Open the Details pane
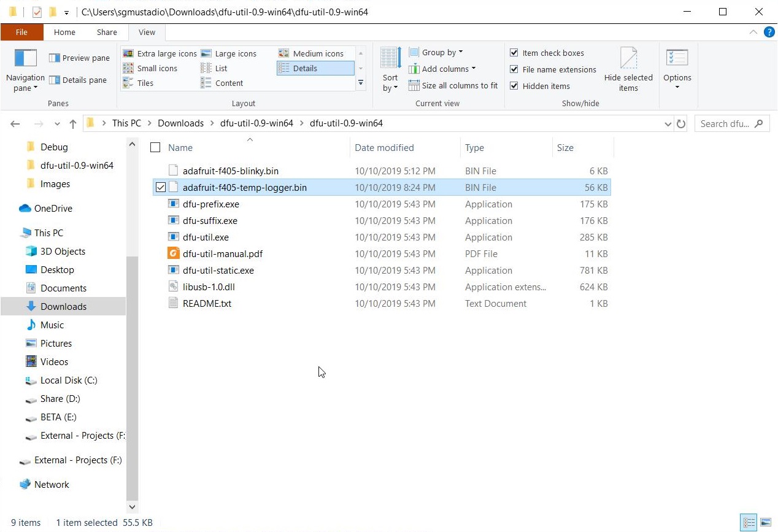The height and width of the screenshot is (532, 778). point(80,80)
